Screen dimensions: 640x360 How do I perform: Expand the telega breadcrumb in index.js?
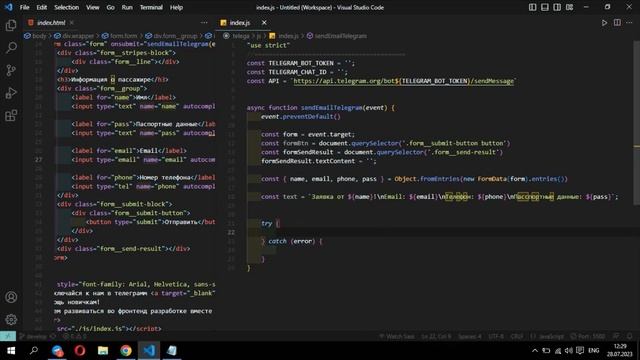click(x=237, y=36)
